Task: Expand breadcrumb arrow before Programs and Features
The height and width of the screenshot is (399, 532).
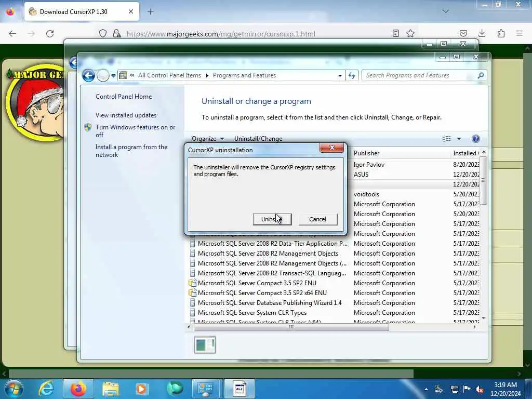Action: [x=207, y=75]
